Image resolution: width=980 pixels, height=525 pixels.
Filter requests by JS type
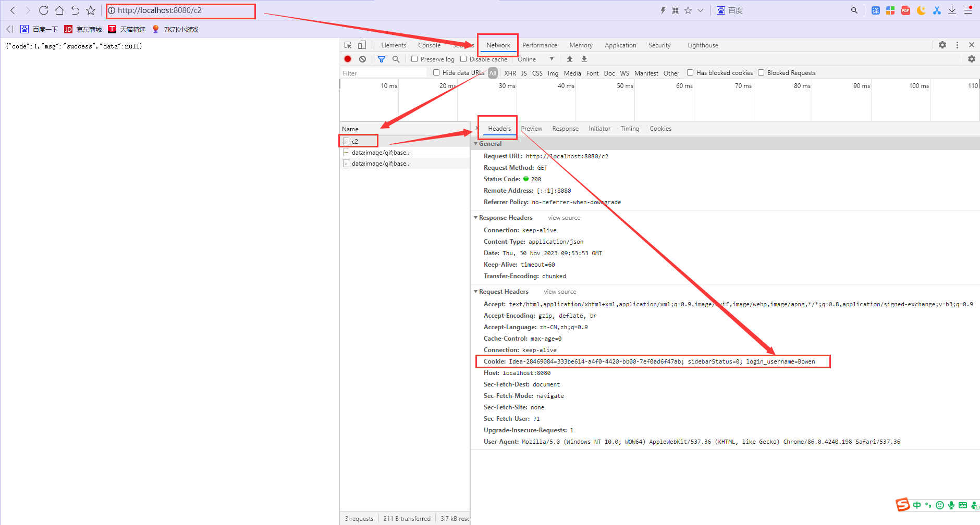pos(524,73)
